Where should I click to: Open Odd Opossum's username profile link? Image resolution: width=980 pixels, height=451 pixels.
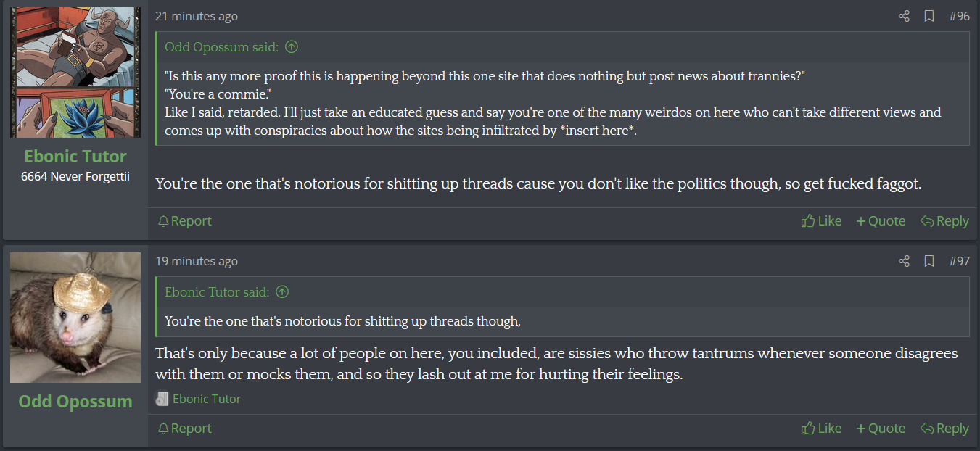(75, 402)
